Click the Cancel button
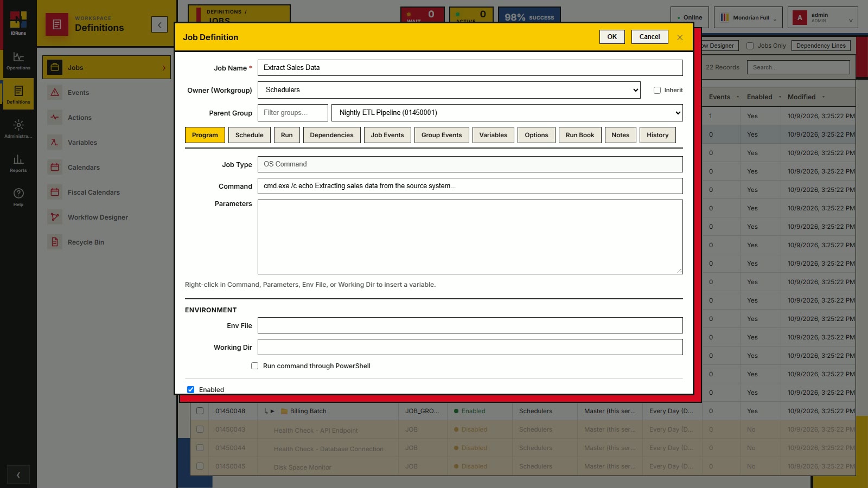This screenshot has height=488, width=868. pyautogui.click(x=649, y=37)
